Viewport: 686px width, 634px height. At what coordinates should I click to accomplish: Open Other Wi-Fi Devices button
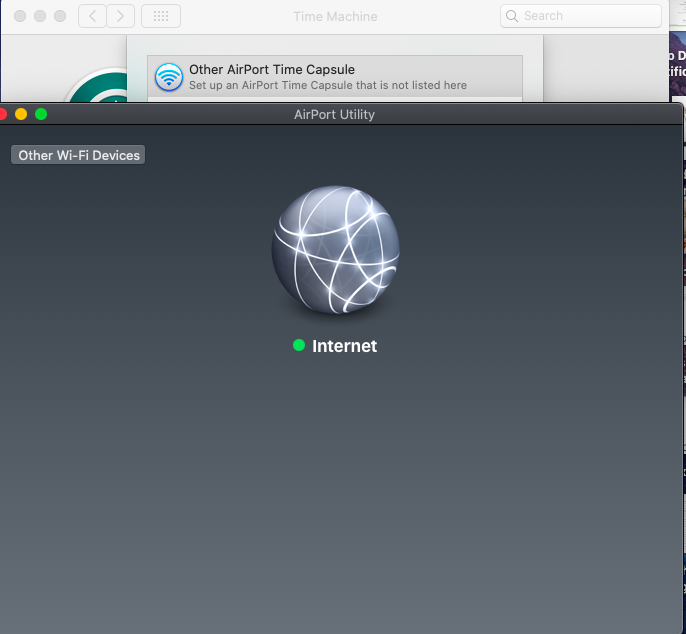78,155
